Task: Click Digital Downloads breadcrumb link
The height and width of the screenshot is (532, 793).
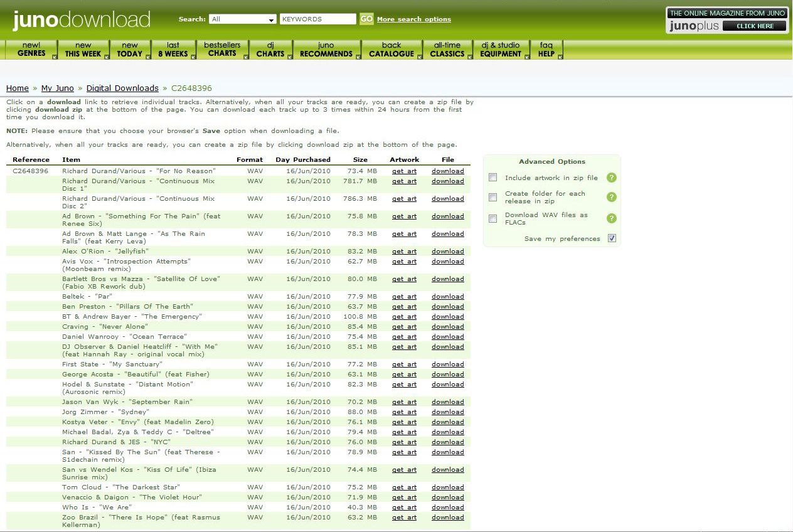Action: [122, 88]
